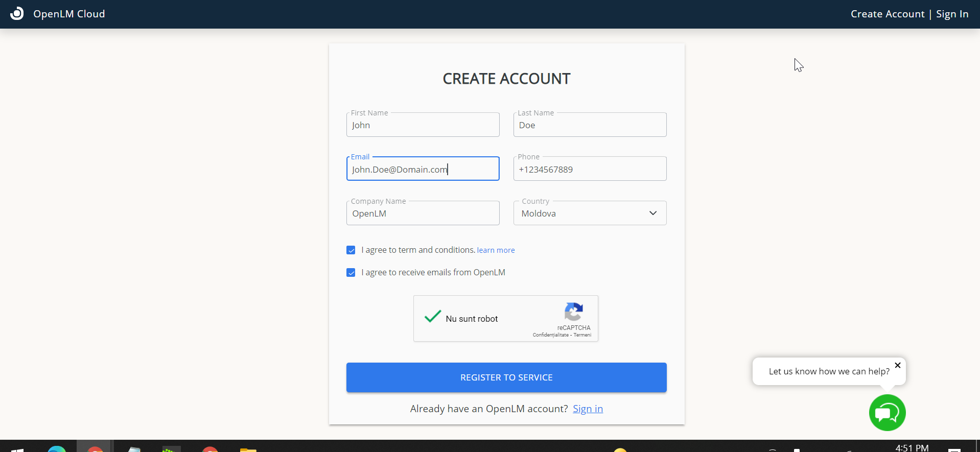Open the green chat support bubble
Image resolution: width=980 pixels, height=452 pixels.
[x=887, y=413]
